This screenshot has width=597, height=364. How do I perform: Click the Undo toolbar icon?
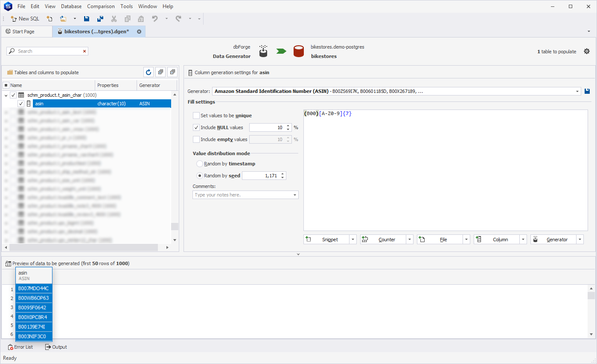[x=155, y=19]
